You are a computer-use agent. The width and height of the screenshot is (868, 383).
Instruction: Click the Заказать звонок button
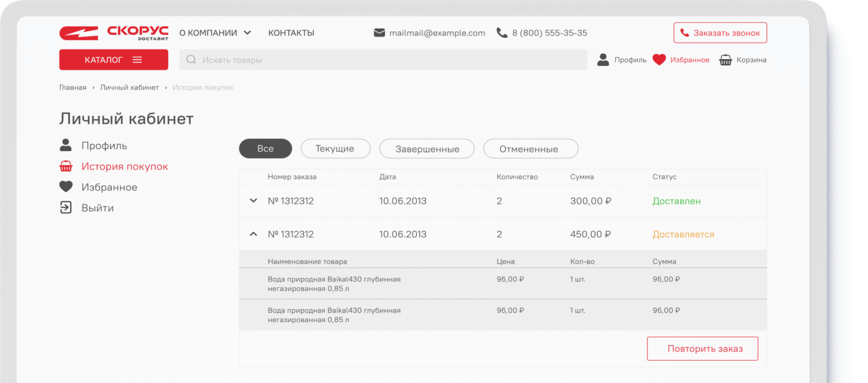click(x=720, y=33)
